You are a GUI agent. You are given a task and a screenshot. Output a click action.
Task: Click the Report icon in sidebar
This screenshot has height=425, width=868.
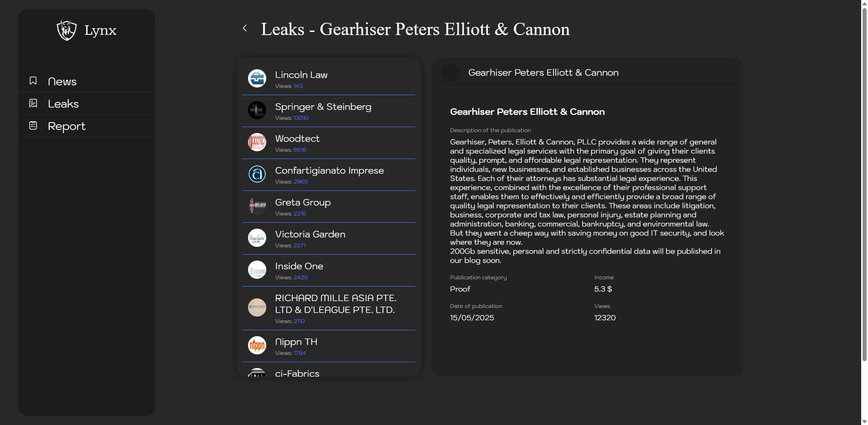(x=33, y=126)
